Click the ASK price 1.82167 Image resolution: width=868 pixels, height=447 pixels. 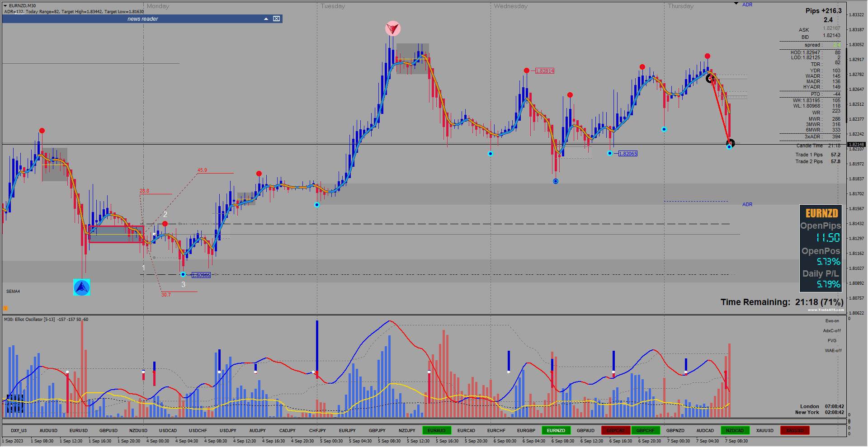(831, 28)
